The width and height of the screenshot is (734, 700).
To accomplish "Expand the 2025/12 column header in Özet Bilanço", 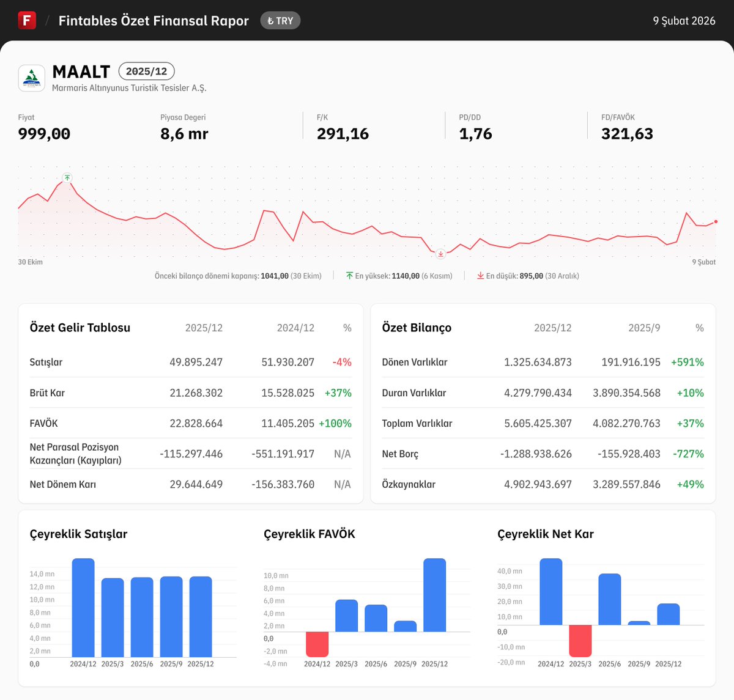I will 554,328.
